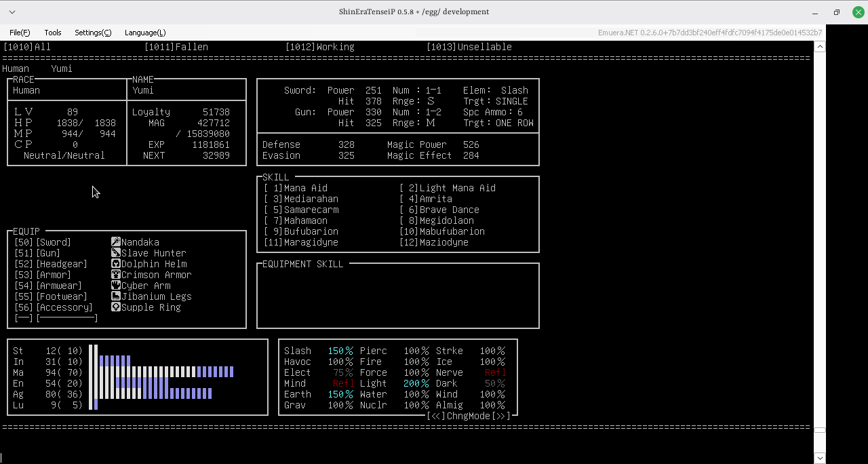Click the scrollbar up arrow
The image size is (868, 464).
820,47
